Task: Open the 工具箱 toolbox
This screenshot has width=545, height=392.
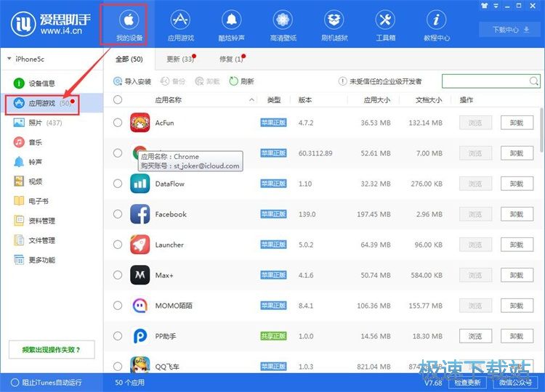Action: 385,25
